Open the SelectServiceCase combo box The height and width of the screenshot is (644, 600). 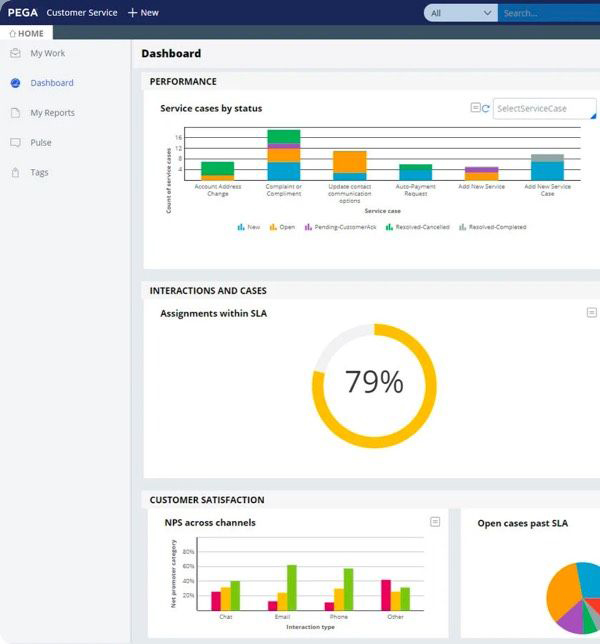point(544,108)
